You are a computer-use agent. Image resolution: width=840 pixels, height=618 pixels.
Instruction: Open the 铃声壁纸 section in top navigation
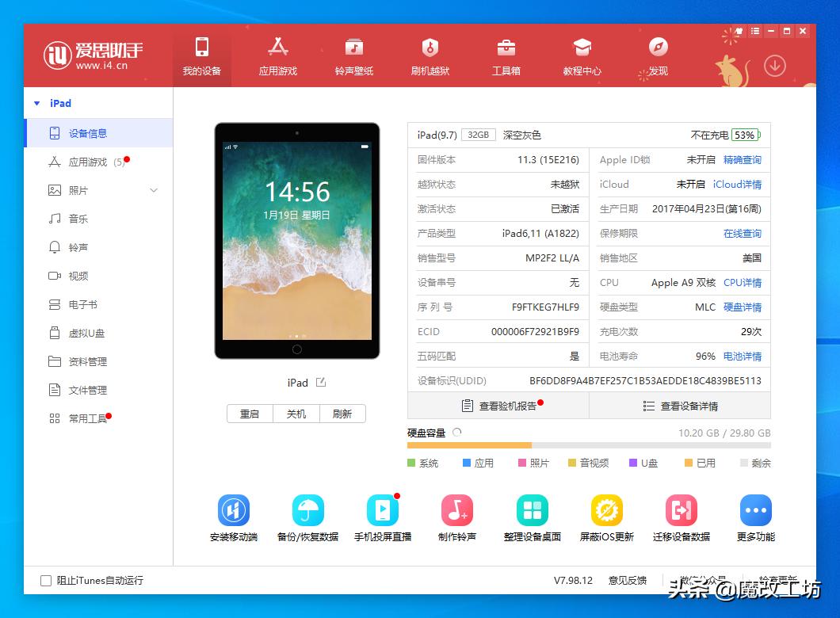tap(353, 55)
